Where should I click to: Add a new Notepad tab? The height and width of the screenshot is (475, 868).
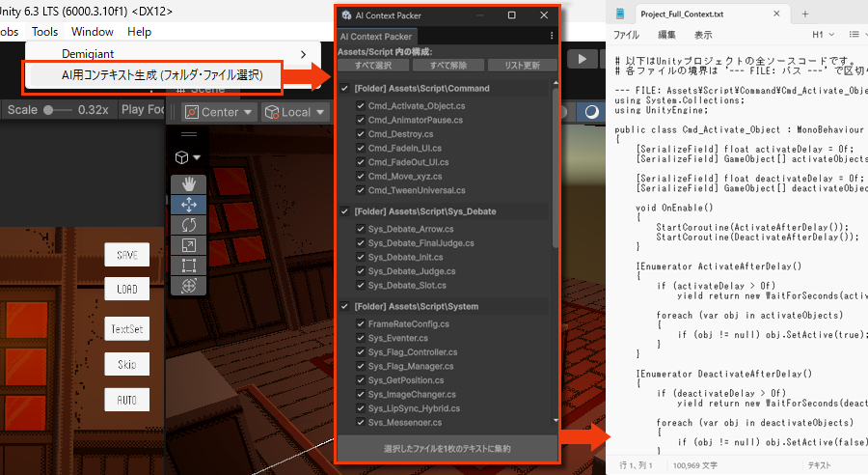pos(805,14)
